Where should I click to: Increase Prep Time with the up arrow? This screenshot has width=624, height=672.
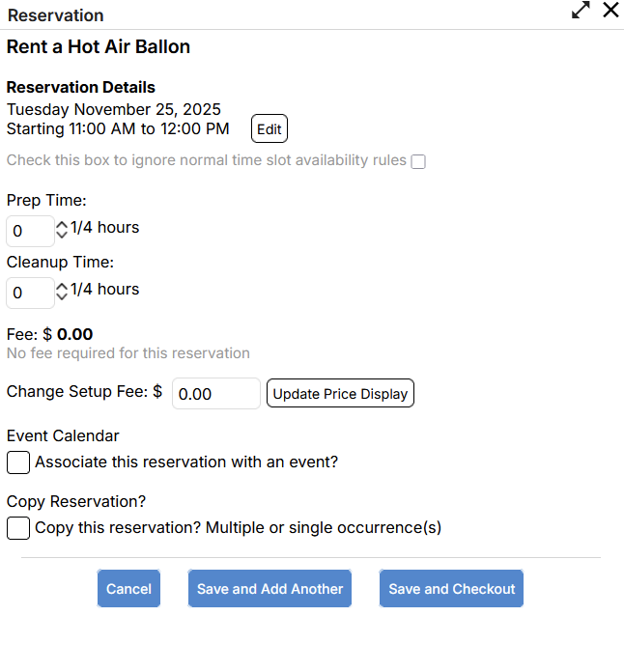point(62,225)
